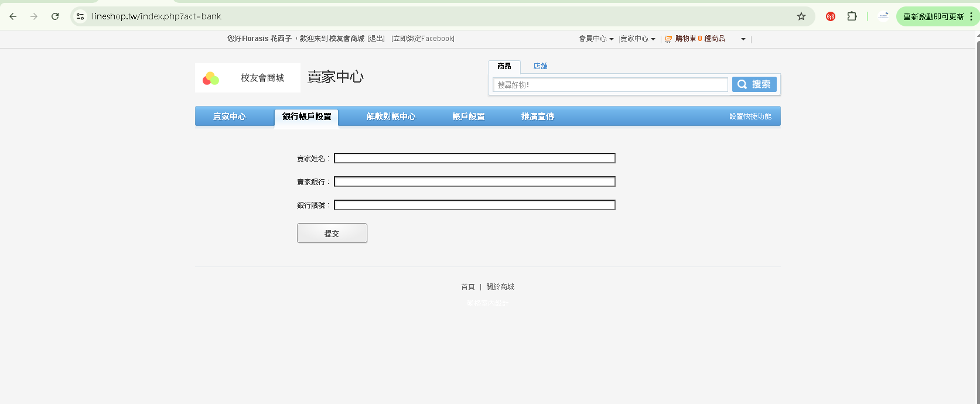
Task: Click 設置快捷功能 link
Action: click(x=750, y=117)
